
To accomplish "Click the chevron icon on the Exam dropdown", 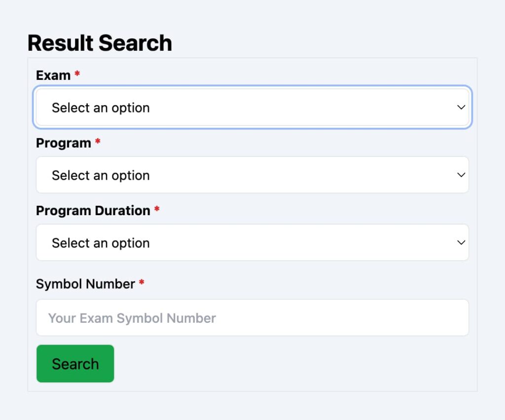I will 461,107.
